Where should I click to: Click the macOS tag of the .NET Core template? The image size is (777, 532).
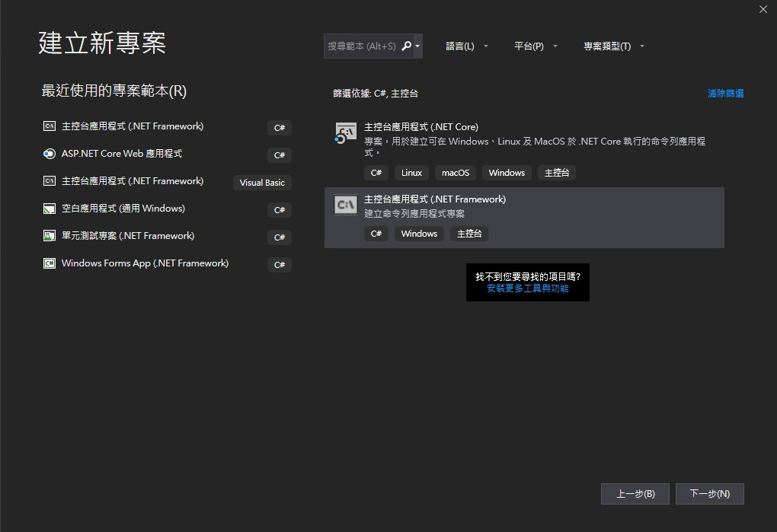coord(456,173)
